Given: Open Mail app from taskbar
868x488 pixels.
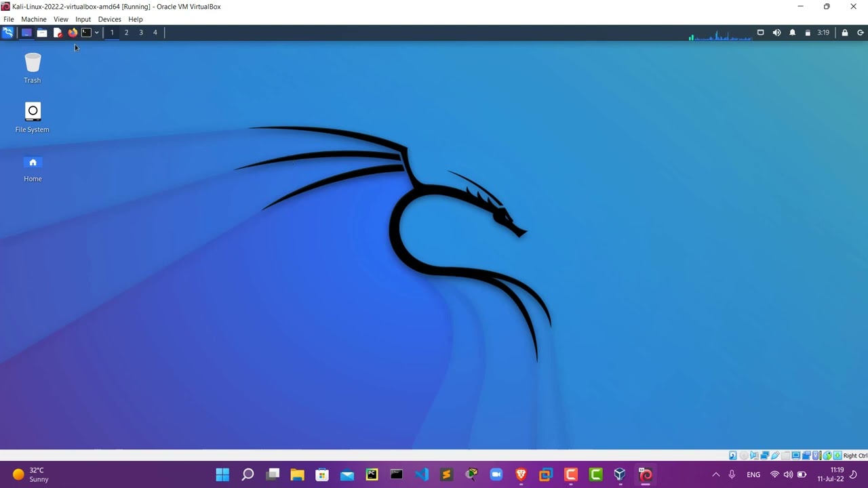Looking at the screenshot, I should tap(347, 474).
